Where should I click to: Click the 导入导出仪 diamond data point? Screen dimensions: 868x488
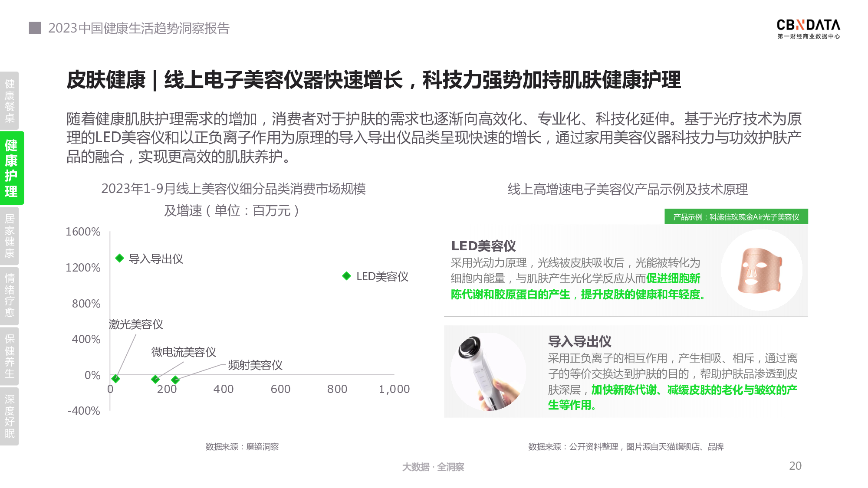pyautogui.click(x=120, y=259)
